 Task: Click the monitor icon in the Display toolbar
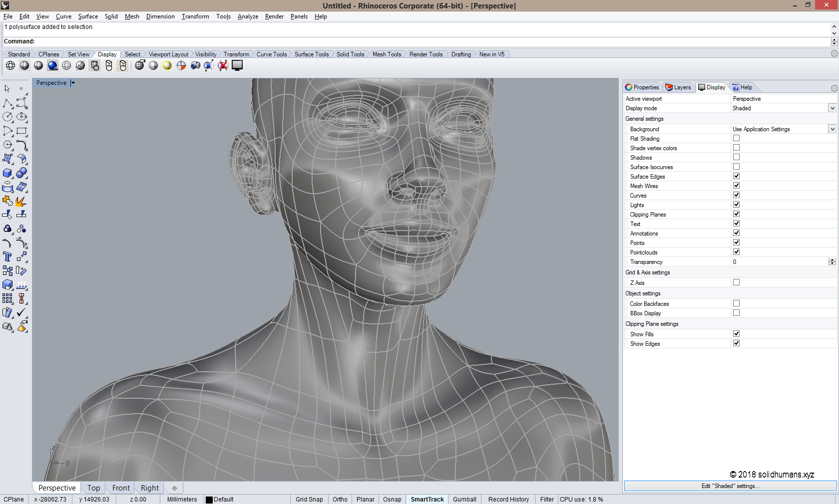pos(237,65)
